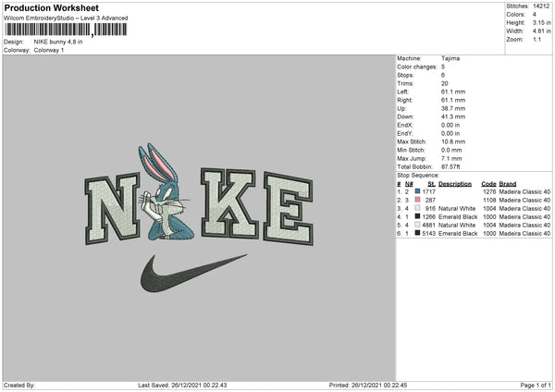This screenshot has width=555, height=392.
Task: Click the Brand column header in Stop Sequence
Action: click(508, 183)
